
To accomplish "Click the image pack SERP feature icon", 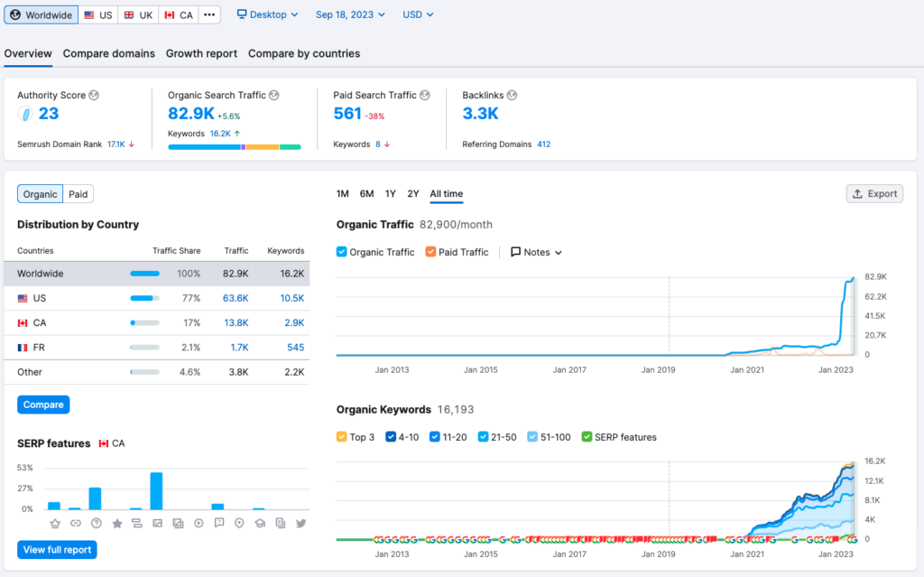I will (178, 524).
